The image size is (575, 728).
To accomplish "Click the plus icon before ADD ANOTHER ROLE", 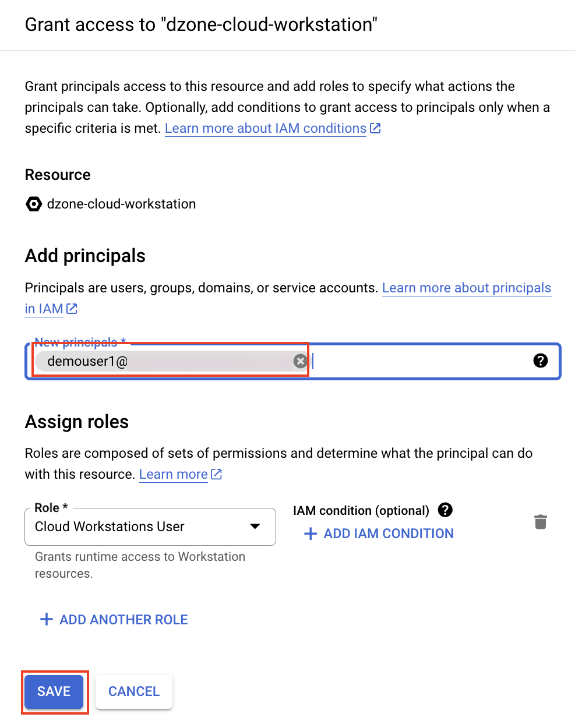I will point(47,619).
